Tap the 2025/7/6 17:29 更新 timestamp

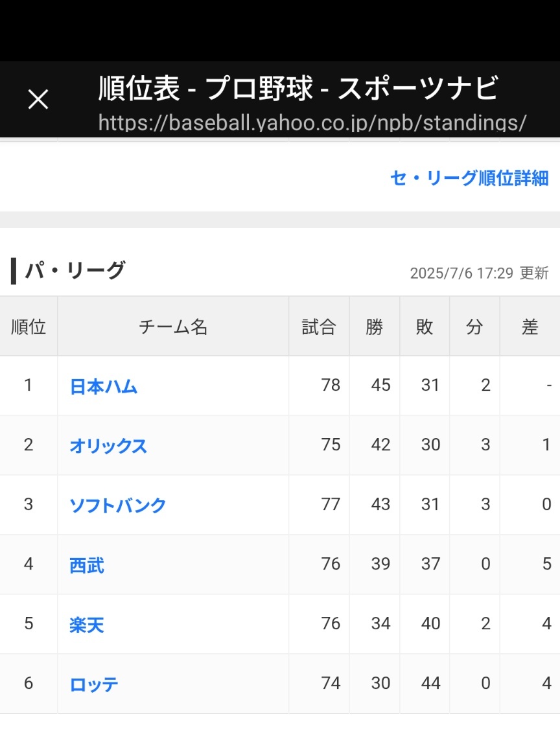pyautogui.click(x=479, y=273)
